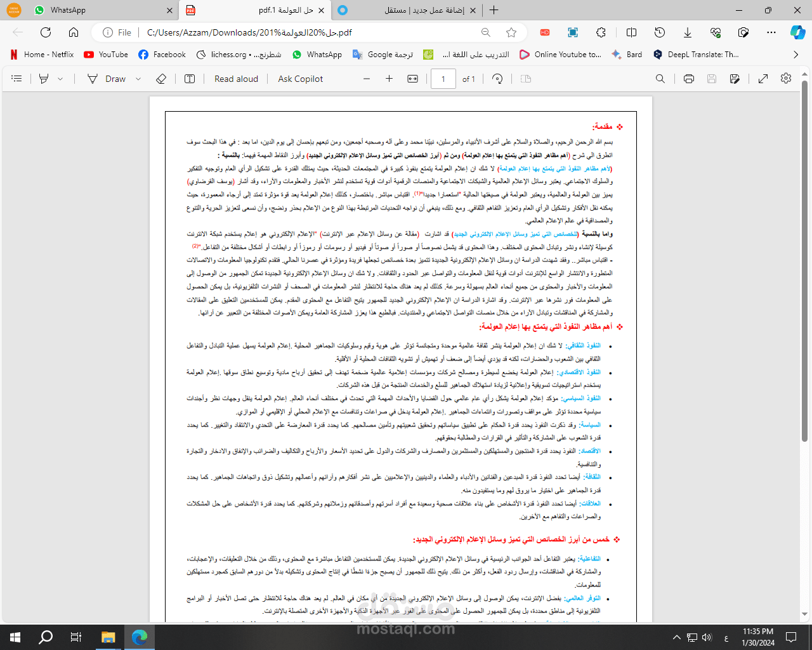Open the WhatsApp bookmark in favorites bar
The height and width of the screenshot is (650, 812).
pos(317,55)
